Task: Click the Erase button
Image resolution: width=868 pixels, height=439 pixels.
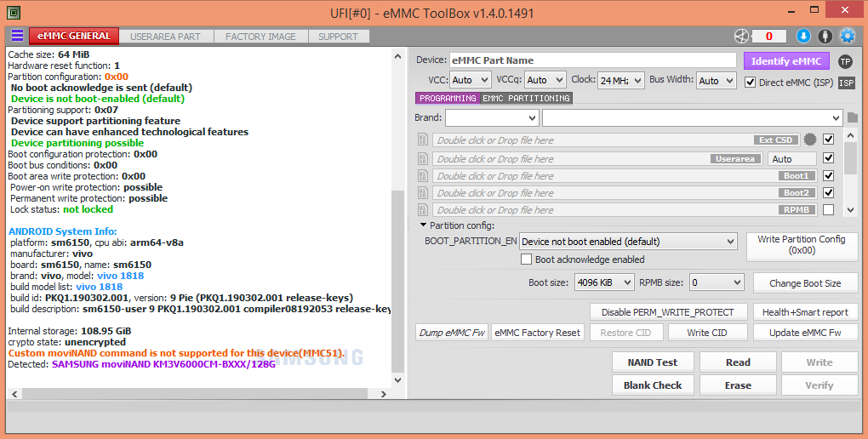Action: 738,385
